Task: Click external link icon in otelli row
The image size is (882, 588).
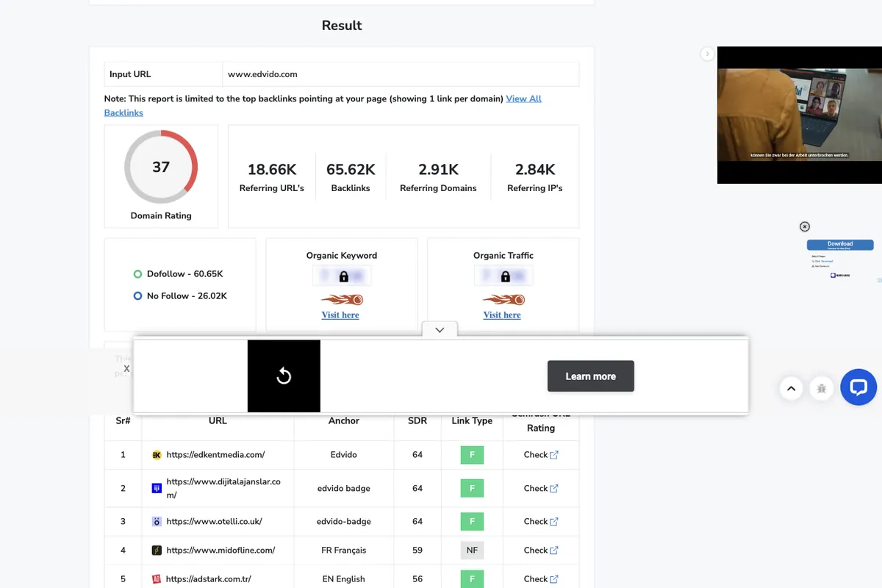Action: pyautogui.click(x=554, y=521)
